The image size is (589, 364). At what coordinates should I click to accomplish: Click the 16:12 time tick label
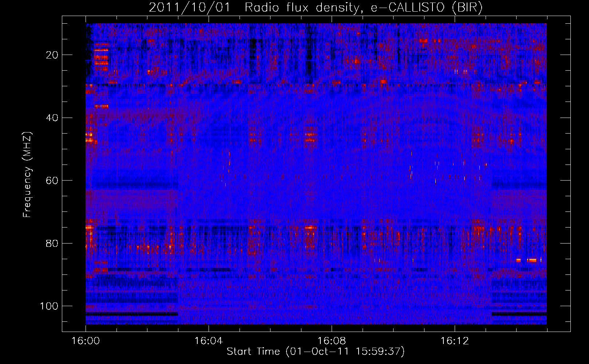[x=455, y=341]
